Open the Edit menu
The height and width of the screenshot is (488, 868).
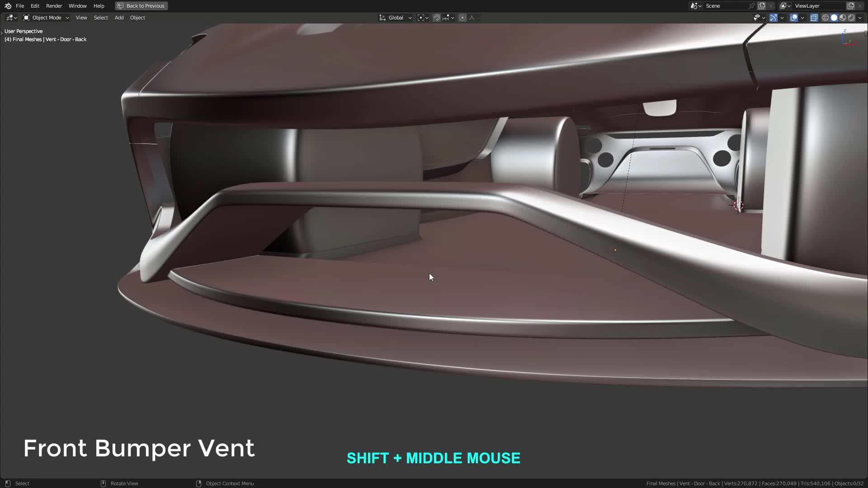pyautogui.click(x=35, y=6)
